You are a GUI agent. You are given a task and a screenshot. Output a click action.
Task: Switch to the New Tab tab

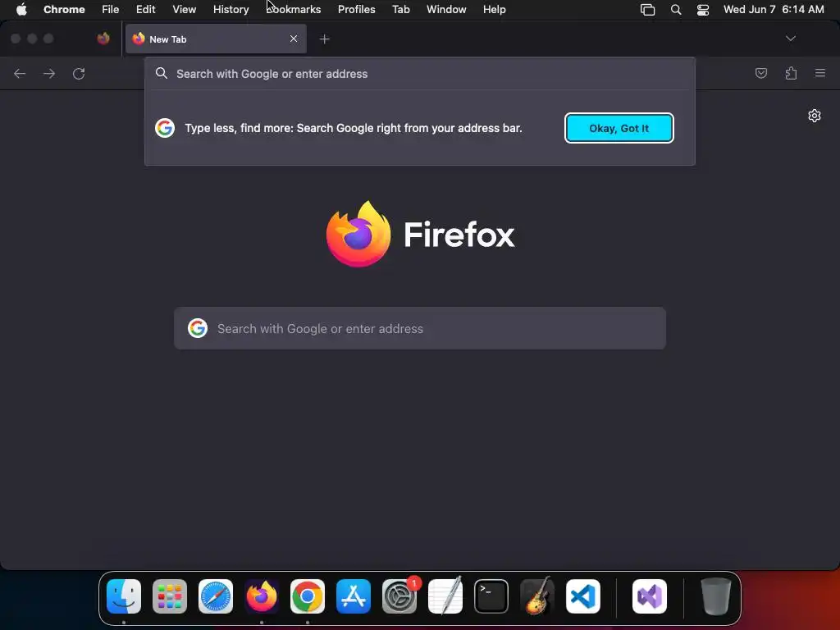pos(216,39)
